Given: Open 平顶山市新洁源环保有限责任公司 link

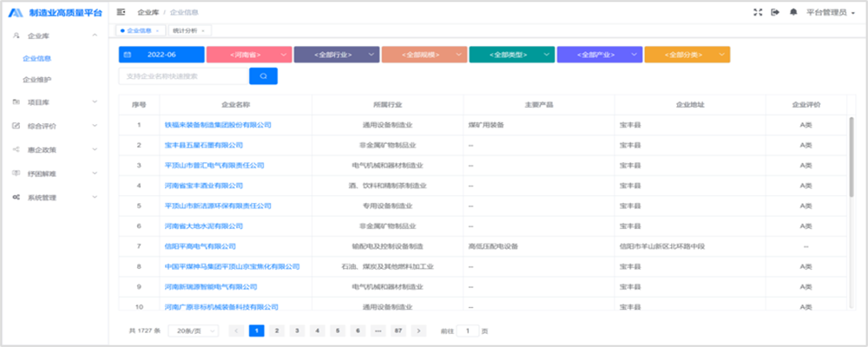Looking at the screenshot, I should pyautogui.click(x=218, y=206).
